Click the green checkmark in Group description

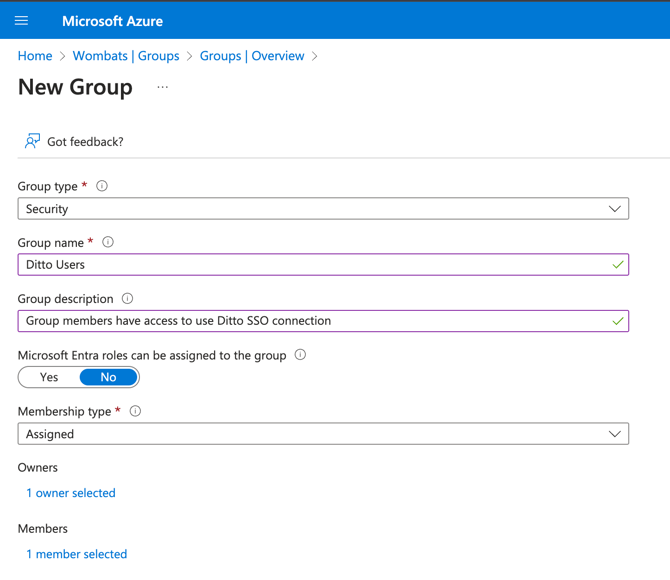point(617,321)
